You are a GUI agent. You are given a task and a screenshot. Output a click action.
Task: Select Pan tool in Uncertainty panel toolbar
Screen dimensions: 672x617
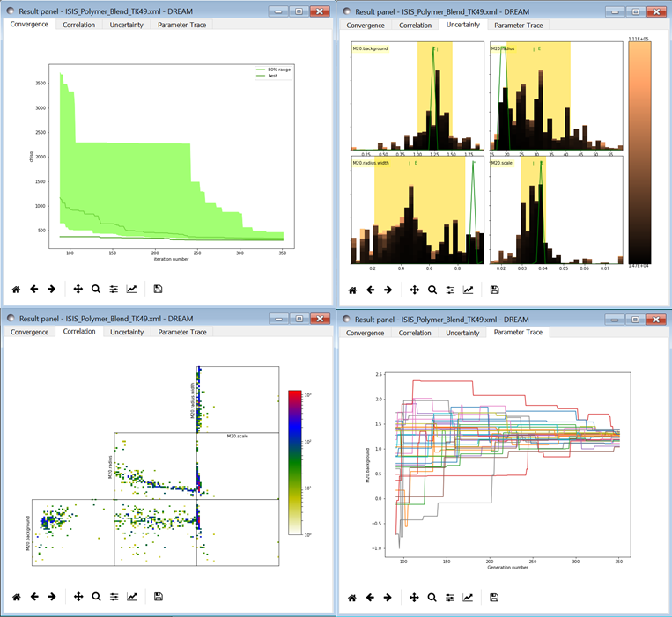click(x=414, y=289)
